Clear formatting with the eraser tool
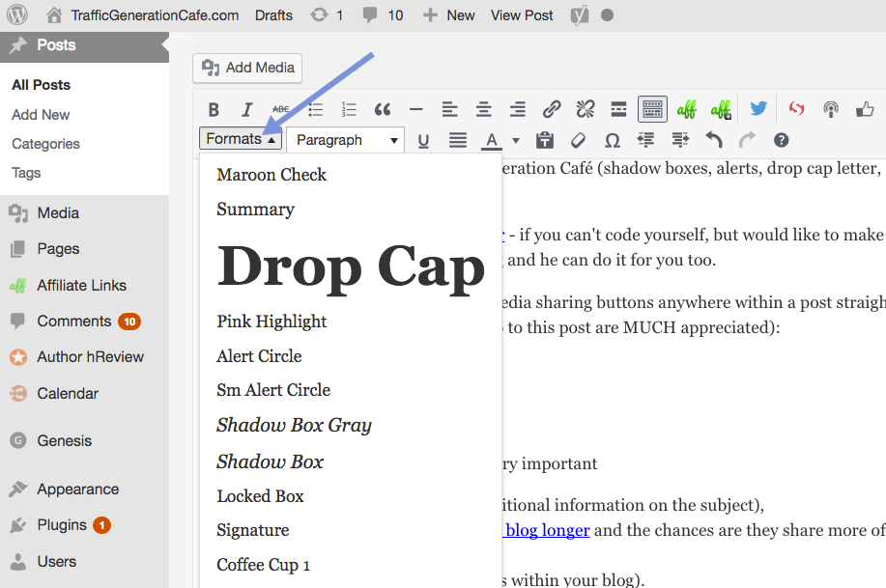This screenshot has height=588, width=886. tap(578, 140)
